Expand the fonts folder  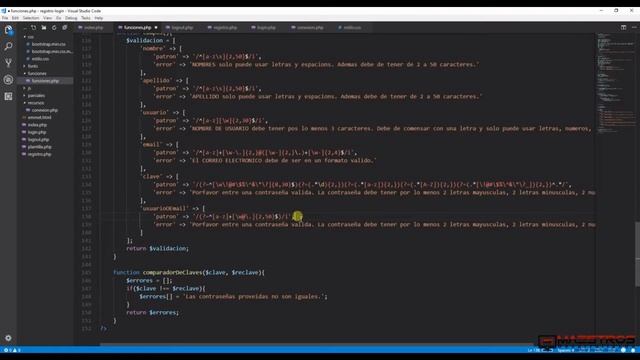point(33,66)
